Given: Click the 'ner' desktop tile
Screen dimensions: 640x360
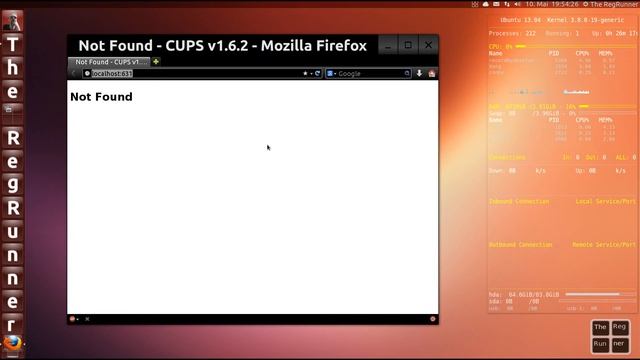Looking at the screenshot, I should 619,344.
